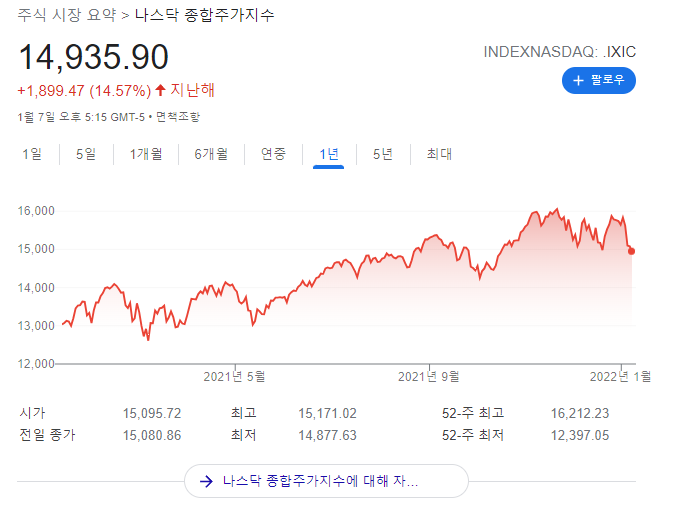Click the 2021년 5월 axis label

click(x=234, y=376)
